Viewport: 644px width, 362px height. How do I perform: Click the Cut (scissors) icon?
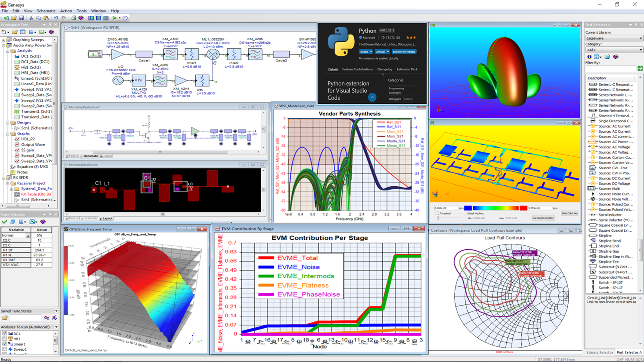click(x=31, y=18)
